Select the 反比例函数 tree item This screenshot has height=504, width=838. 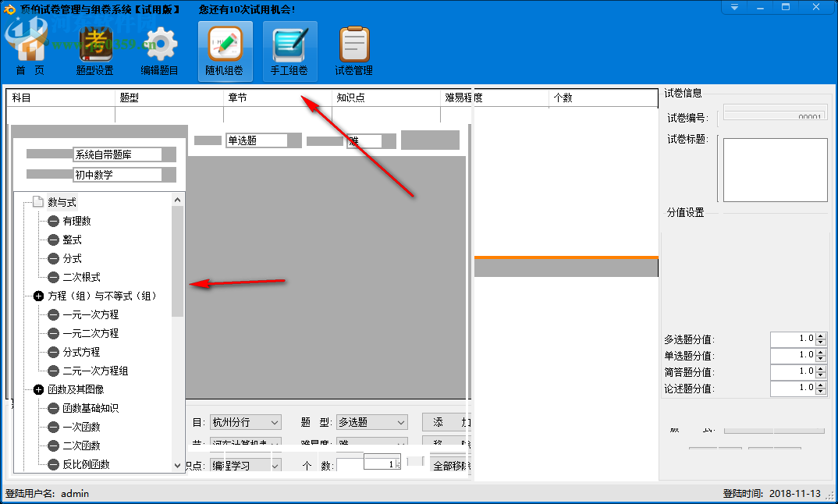point(86,464)
